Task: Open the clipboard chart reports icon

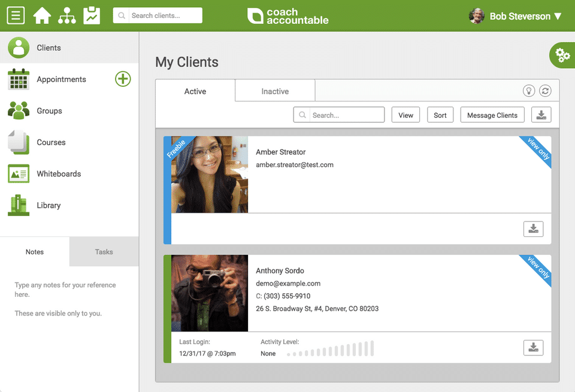Action: tap(92, 16)
